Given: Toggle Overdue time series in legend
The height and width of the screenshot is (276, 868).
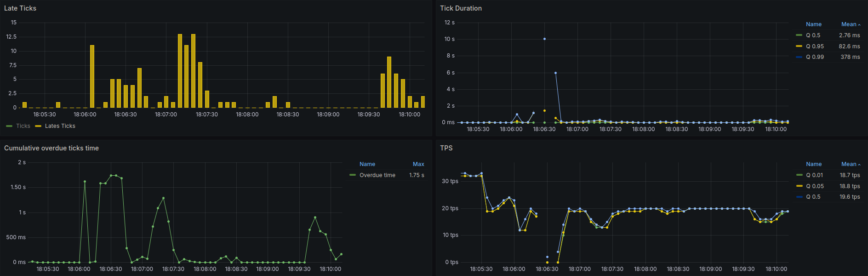Looking at the screenshot, I should (x=377, y=175).
